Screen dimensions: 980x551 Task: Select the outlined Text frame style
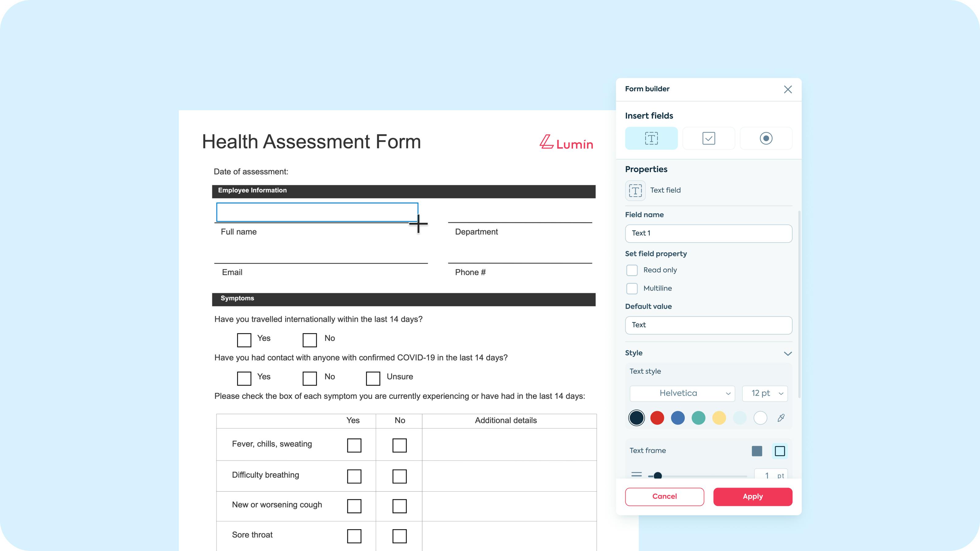click(780, 451)
